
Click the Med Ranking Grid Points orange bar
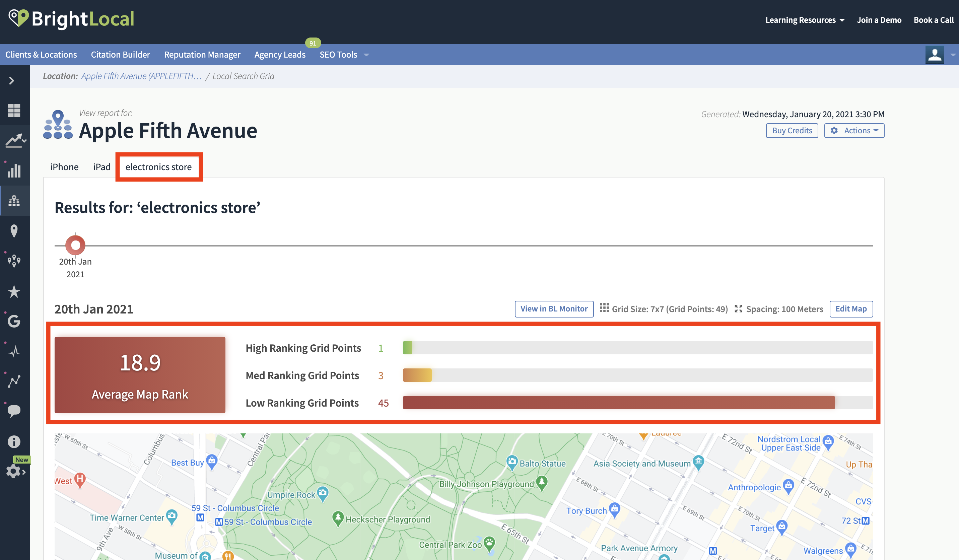(417, 375)
